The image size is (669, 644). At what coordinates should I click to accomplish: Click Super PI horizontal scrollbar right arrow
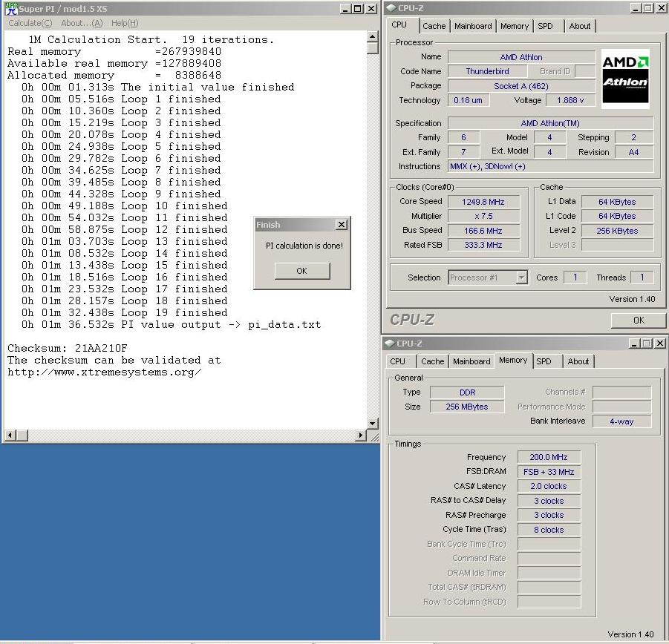(x=361, y=436)
